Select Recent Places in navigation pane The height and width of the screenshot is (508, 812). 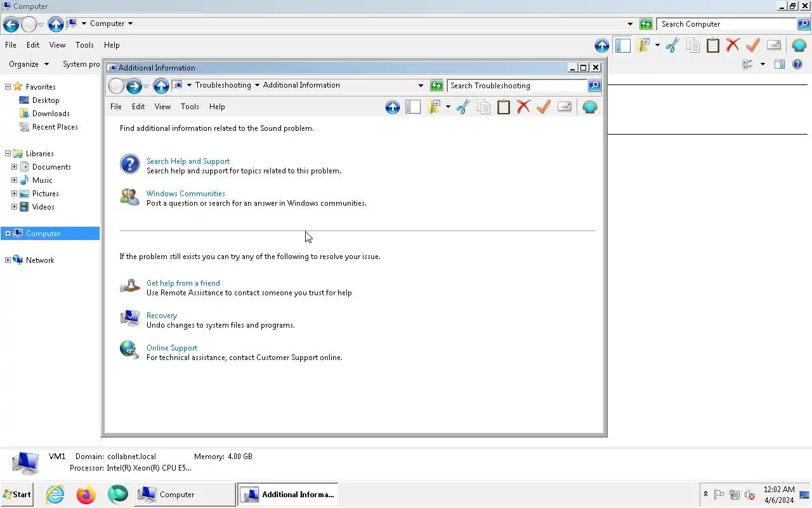[x=55, y=127]
